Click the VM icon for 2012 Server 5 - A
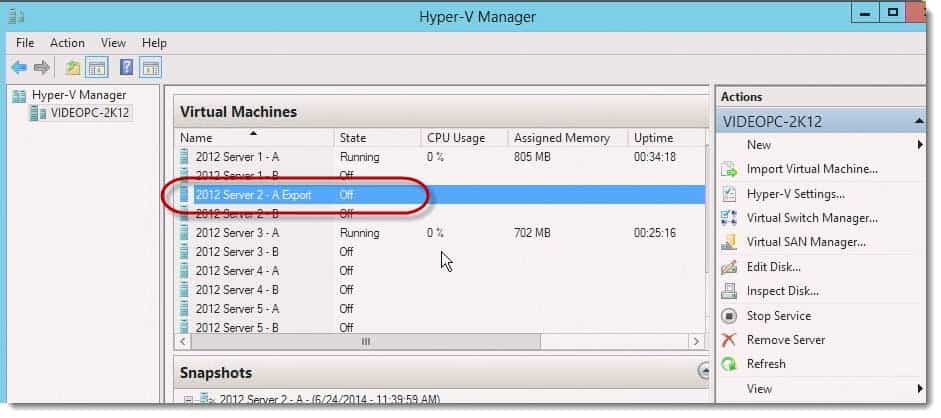 tap(184, 309)
